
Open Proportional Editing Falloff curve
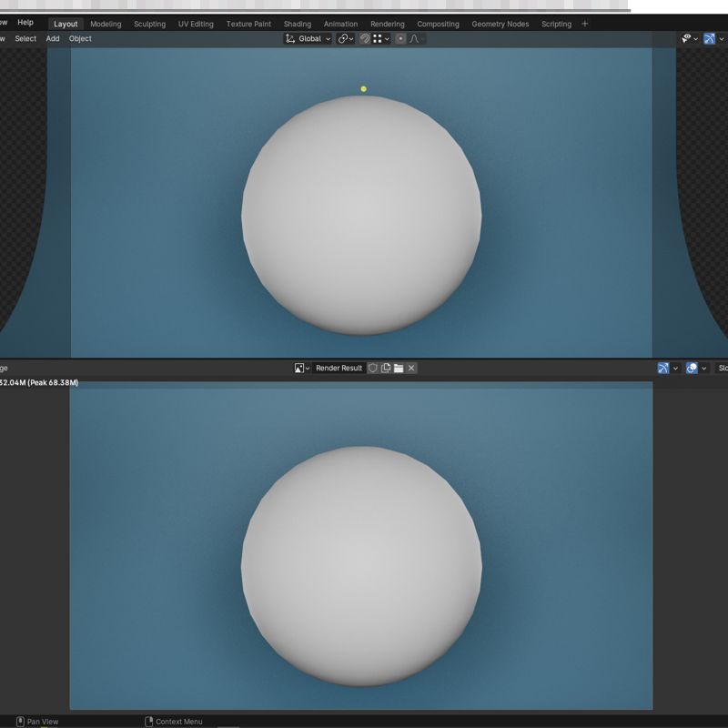[x=416, y=38]
